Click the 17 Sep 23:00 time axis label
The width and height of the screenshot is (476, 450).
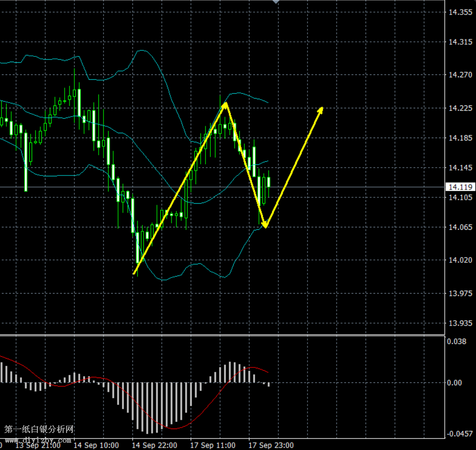[x=271, y=445]
